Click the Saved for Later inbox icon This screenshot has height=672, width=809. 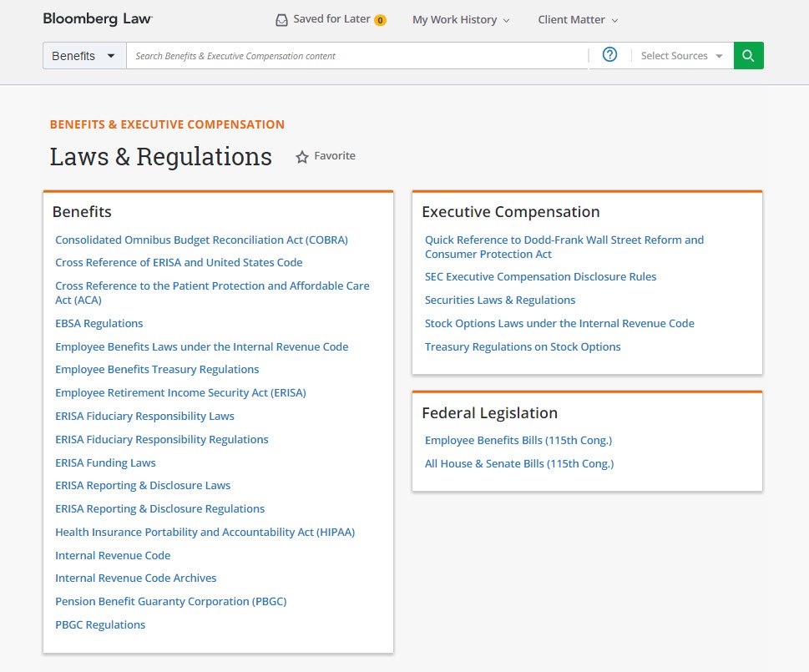tap(281, 19)
